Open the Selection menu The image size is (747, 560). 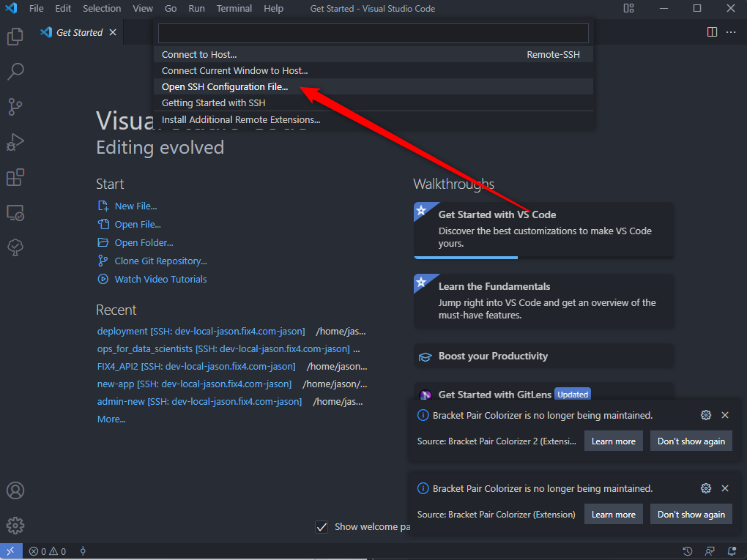102,9
